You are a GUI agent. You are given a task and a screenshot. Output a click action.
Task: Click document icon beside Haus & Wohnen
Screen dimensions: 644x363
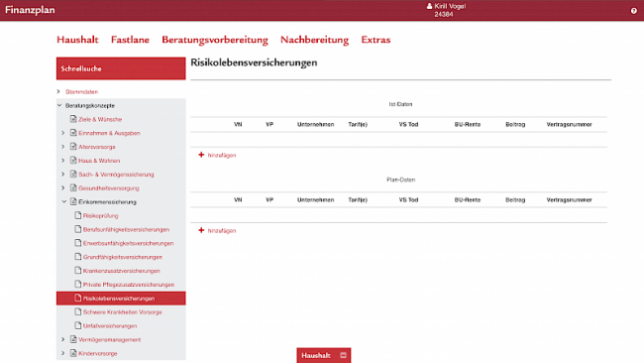click(x=73, y=161)
